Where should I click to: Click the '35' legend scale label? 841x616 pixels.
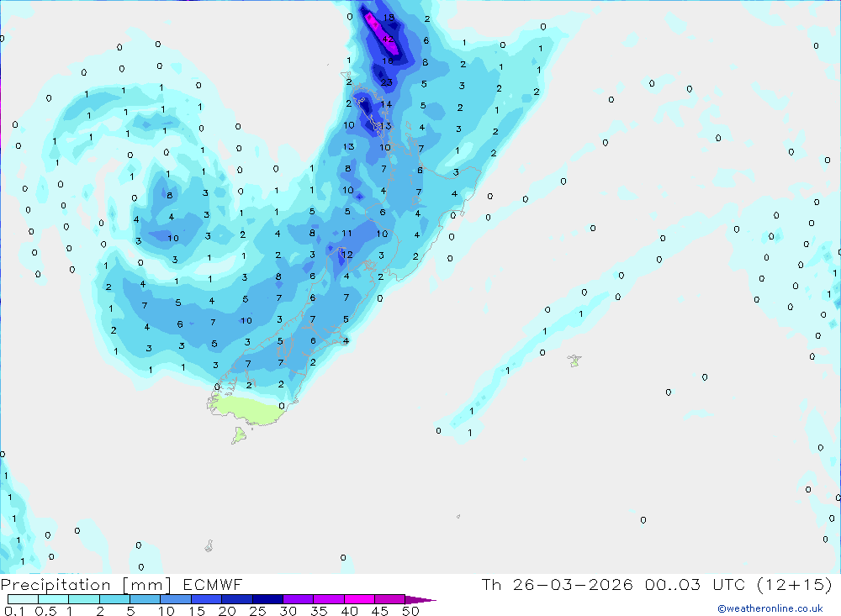click(x=319, y=611)
